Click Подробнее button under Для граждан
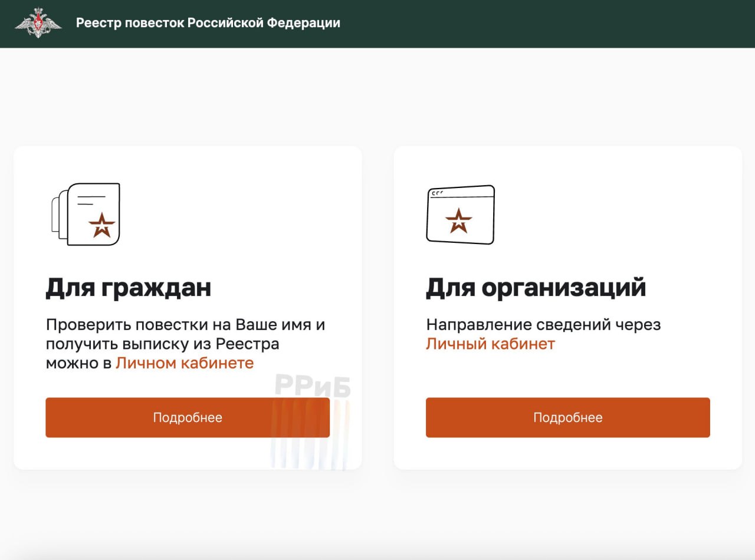The height and width of the screenshot is (560, 755). point(188,417)
